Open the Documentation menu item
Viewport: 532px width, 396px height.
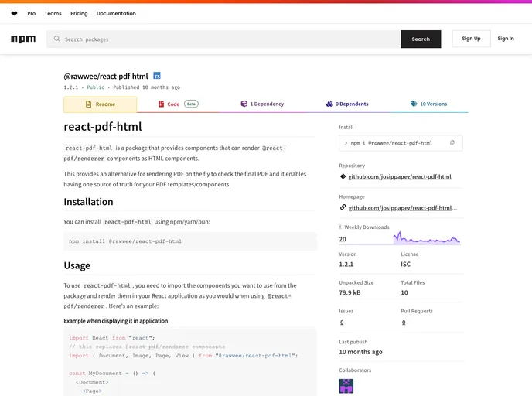coord(116,14)
